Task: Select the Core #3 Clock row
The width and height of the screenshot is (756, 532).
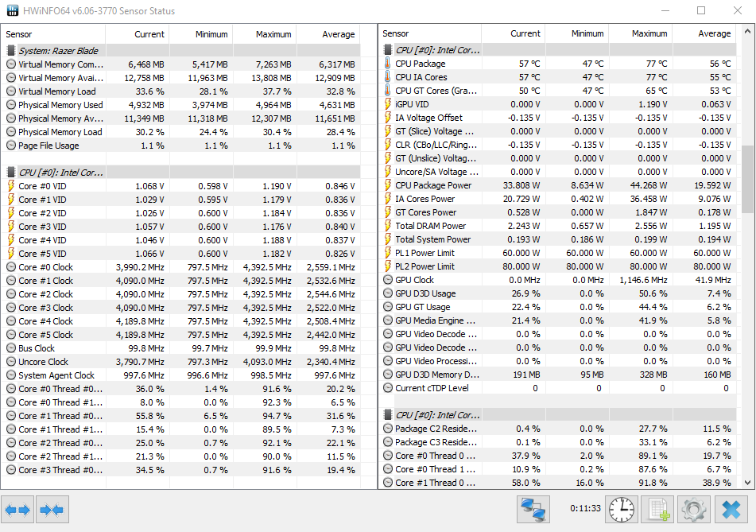Action: 180,308
